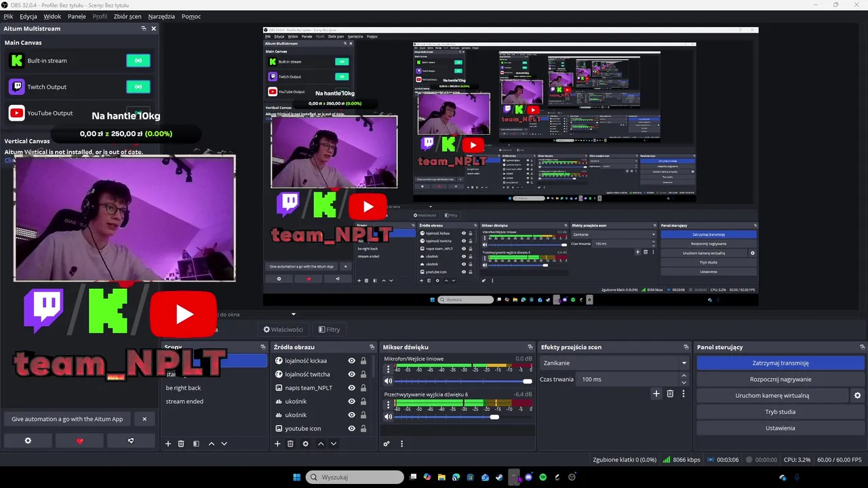Viewport: 868px width, 488px height.
Task: Undock the Źródła obrazu panel
Action: (372, 347)
